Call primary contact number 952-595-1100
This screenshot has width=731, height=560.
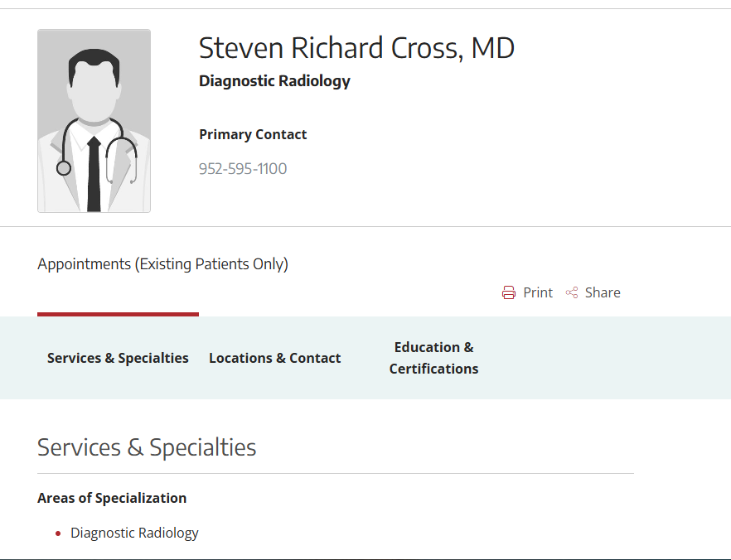242,169
